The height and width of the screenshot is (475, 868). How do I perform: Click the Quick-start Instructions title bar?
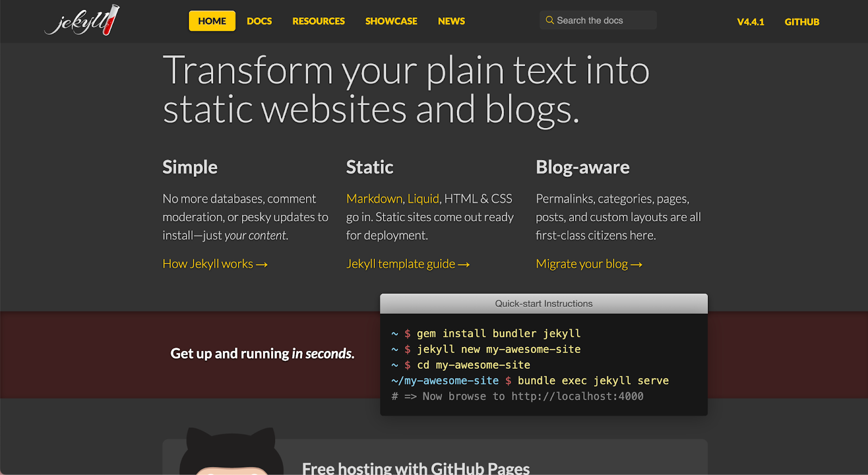[x=544, y=304]
